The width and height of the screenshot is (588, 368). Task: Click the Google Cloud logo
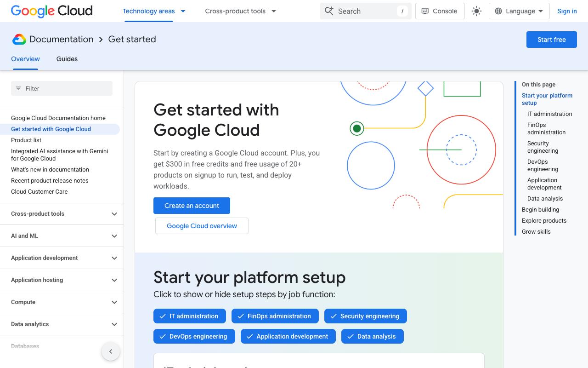[x=51, y=11]
